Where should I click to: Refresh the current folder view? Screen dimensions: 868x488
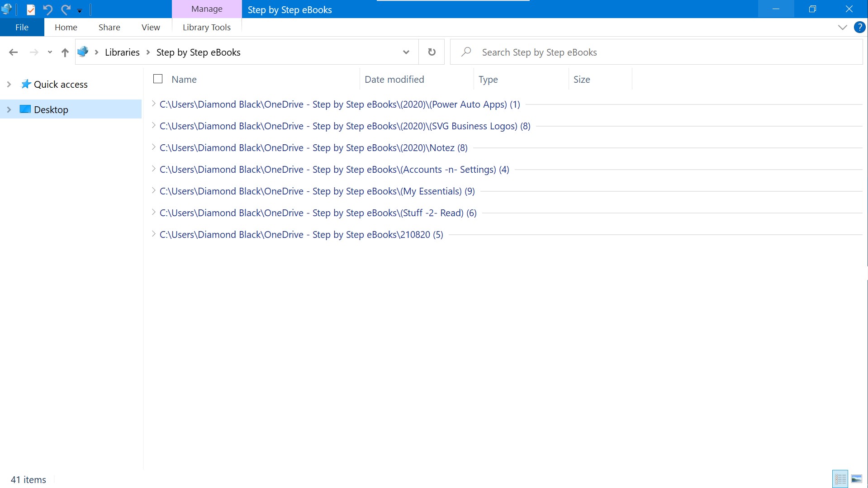[432, 52]
